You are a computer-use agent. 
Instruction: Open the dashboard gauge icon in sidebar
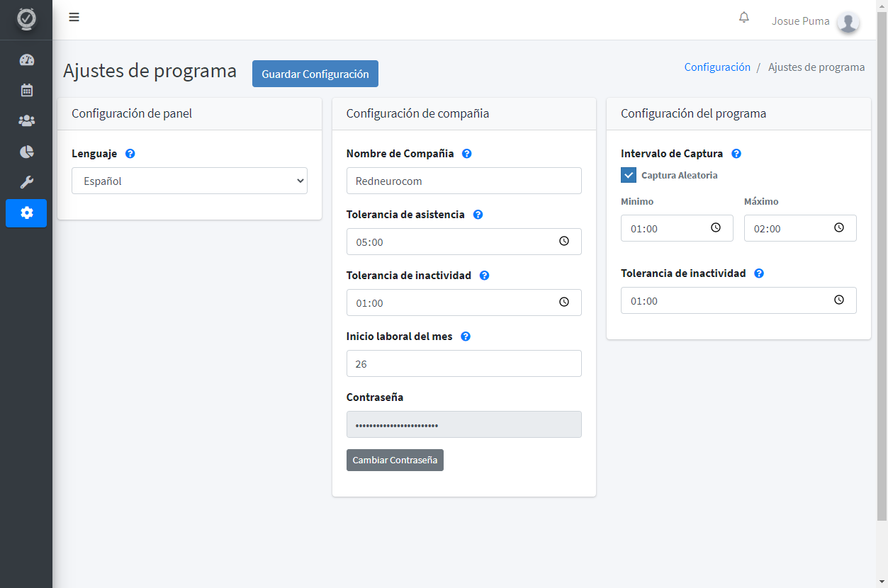coord(26,60)
